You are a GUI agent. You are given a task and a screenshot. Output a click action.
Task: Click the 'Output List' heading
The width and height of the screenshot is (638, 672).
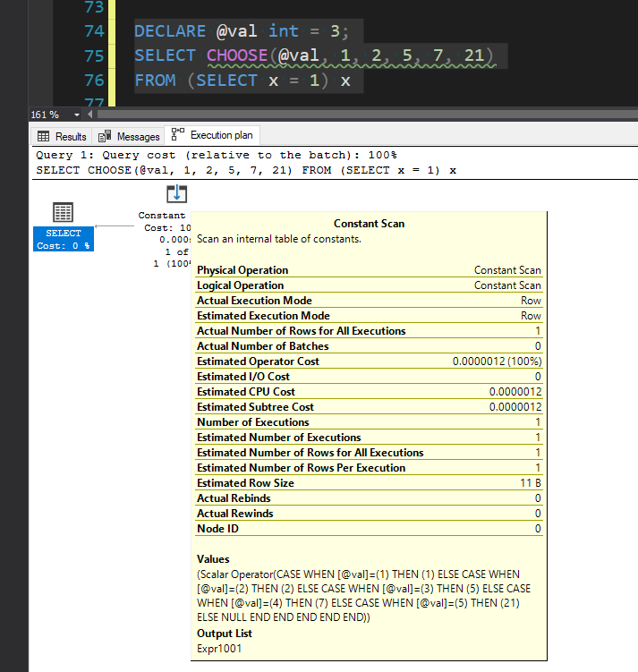point(225,634)
